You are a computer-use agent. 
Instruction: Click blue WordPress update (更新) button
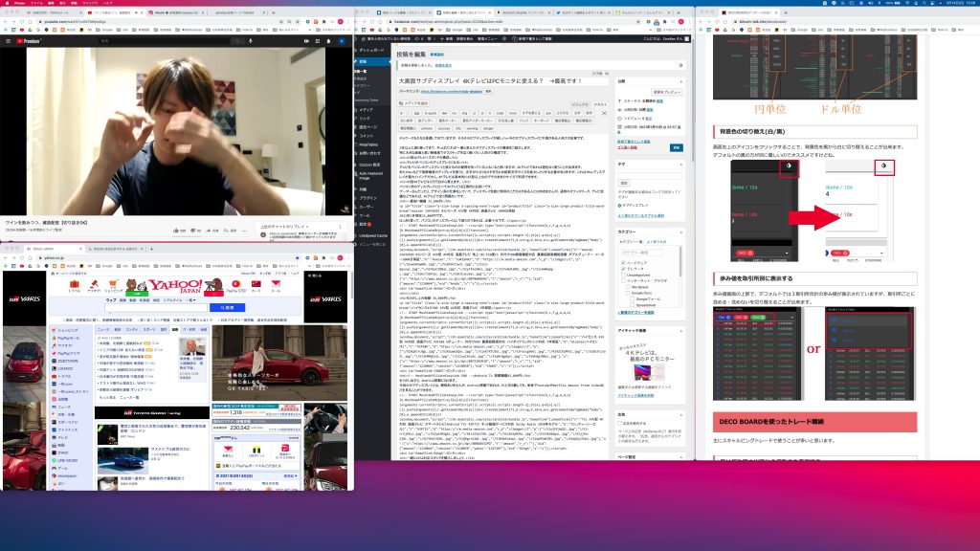[677, 148]
